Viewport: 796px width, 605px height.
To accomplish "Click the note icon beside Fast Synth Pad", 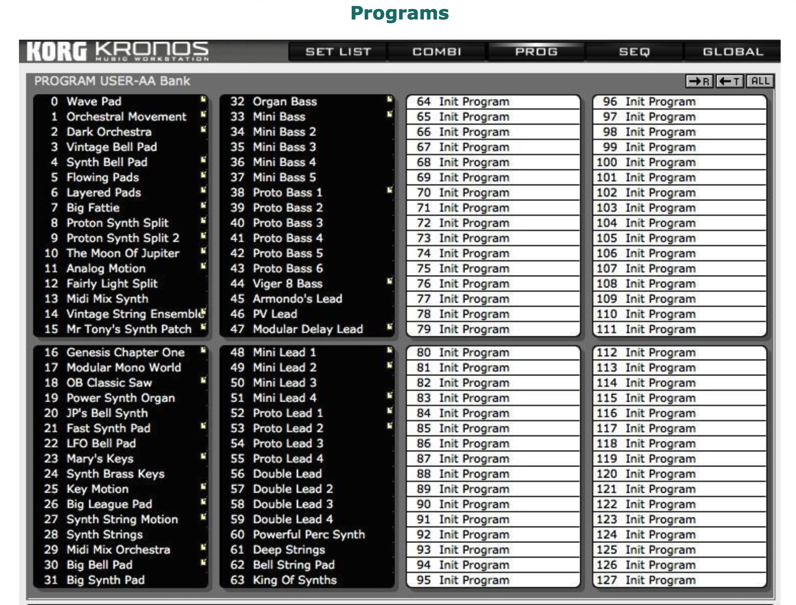I will tap(204, 426).
